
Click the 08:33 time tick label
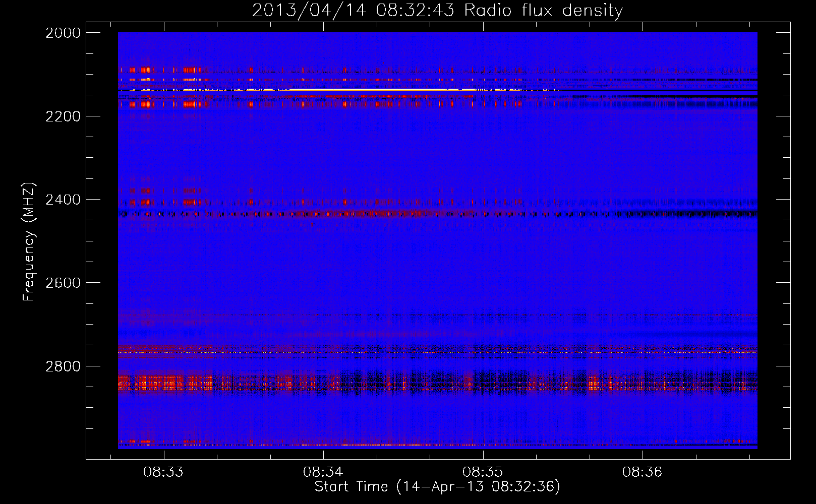pyautogui.click(x=163, y=472)
